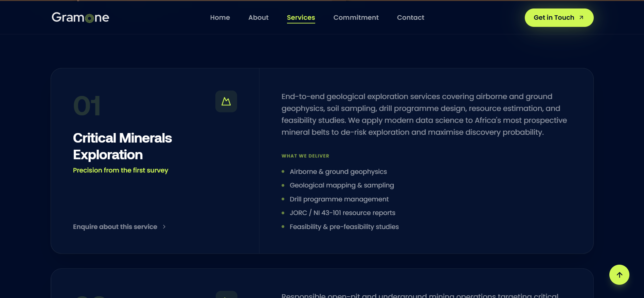Click the large 01 service number
This screenshot has height=298, width=644.
pyautogui.click(x=87, y=106)
